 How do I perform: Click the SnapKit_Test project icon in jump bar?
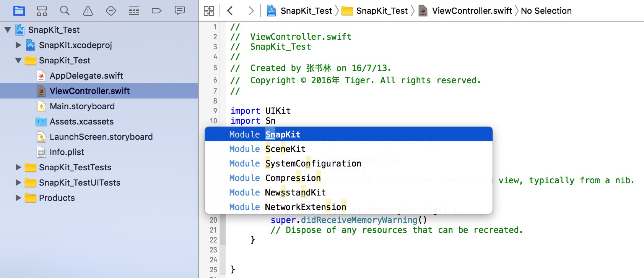click(x=272, y=11)
